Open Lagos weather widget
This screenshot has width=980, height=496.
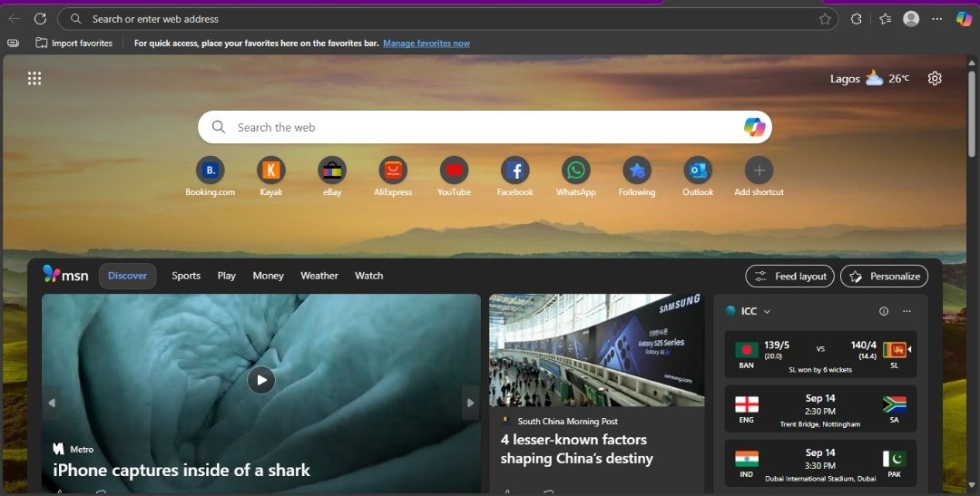click(869, 79)
